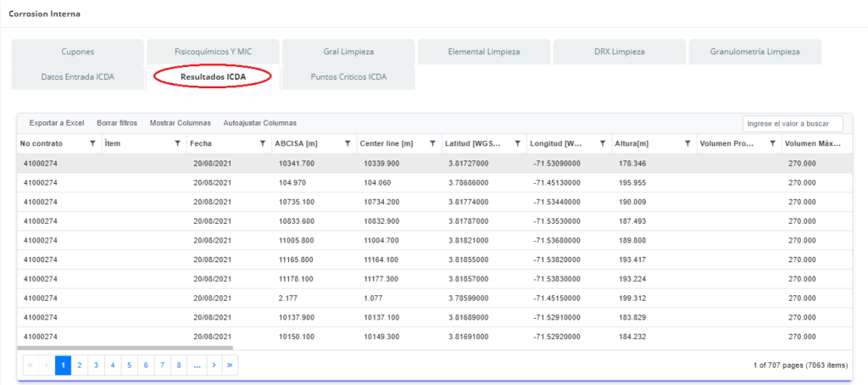This screenshot has height=385, width=868.
Task: Open filter icon on Fecha column
Action: 263,144
